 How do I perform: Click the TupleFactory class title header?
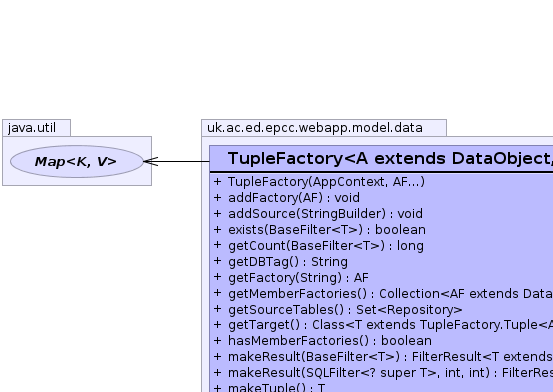click(x=381, y=158)
